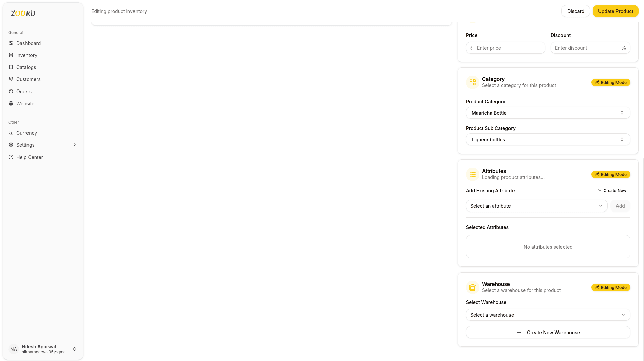Toggle Editing Mode on the Category panel
This screenshot has width=644, height=361.
610,82
